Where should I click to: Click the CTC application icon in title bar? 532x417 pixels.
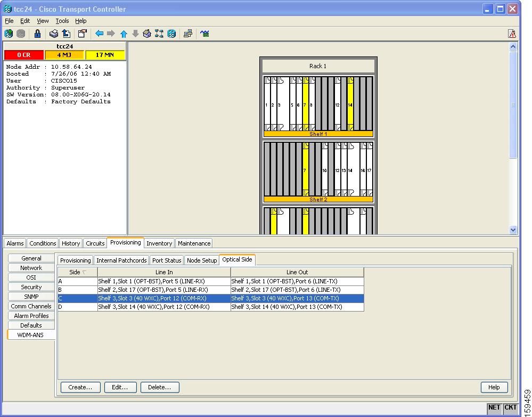pos(7,9)
